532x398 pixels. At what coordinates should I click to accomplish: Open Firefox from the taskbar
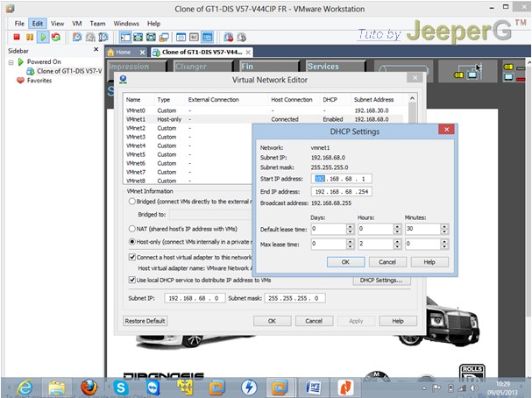(89, 387)
